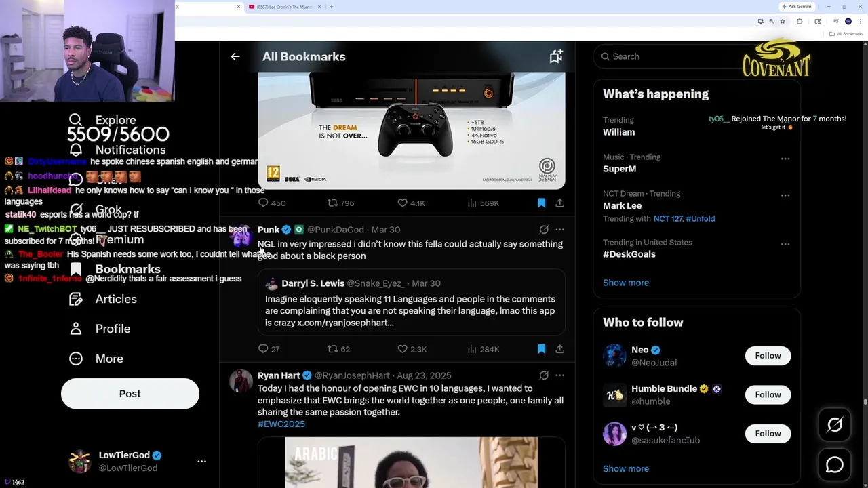Open Punk's profile avatar
Image resolution: width=868 pixels, height=488 pixels.
click(240, 236)
